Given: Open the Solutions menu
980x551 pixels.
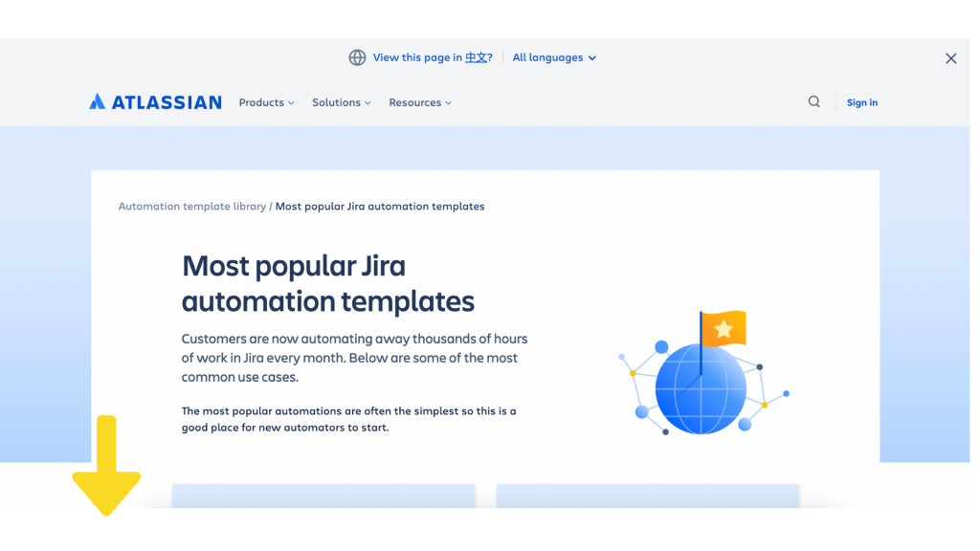Looking at the screenshot, I should (342, 102).
